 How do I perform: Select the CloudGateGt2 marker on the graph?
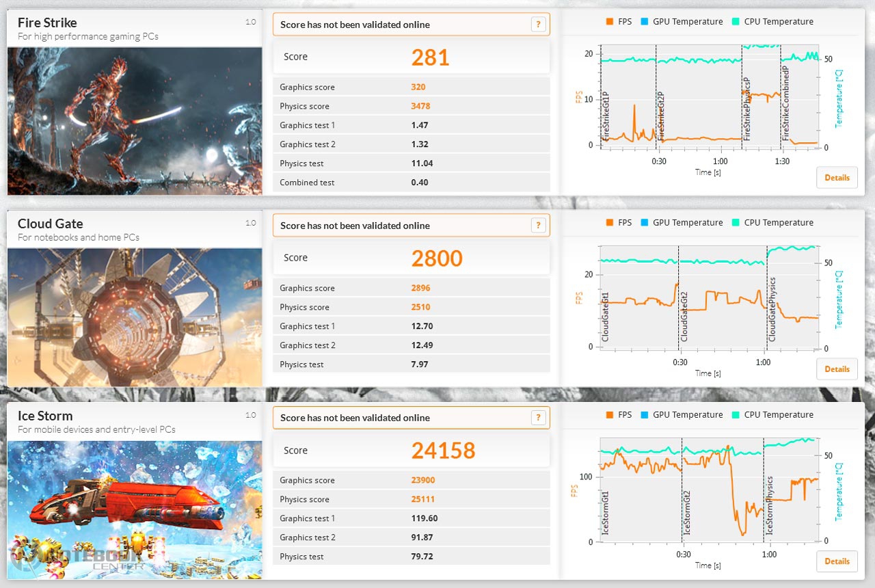click(684, 317)
